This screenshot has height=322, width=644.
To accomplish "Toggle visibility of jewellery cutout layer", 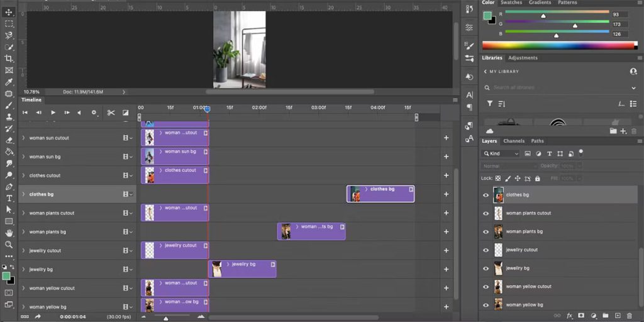I will click(x=486, y=250).
